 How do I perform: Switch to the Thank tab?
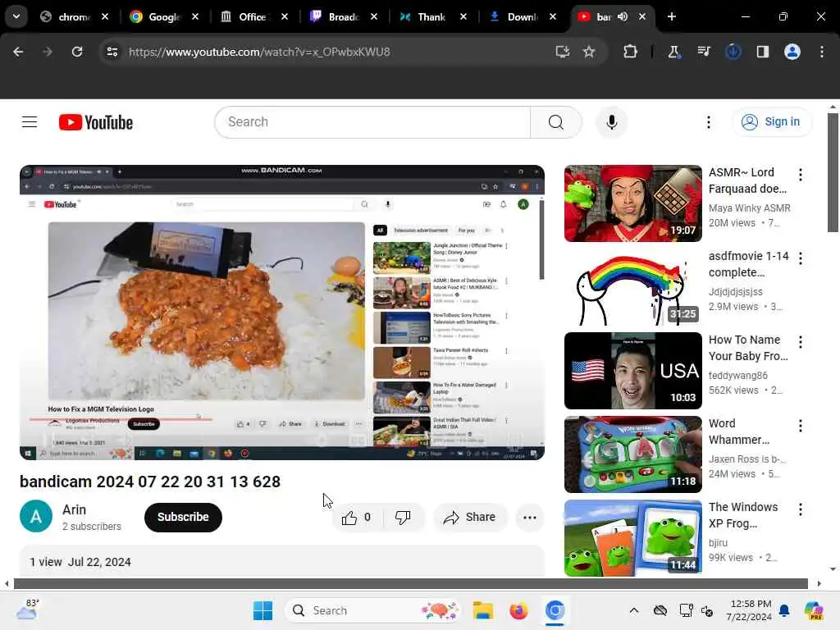click(x=432, y=16)
